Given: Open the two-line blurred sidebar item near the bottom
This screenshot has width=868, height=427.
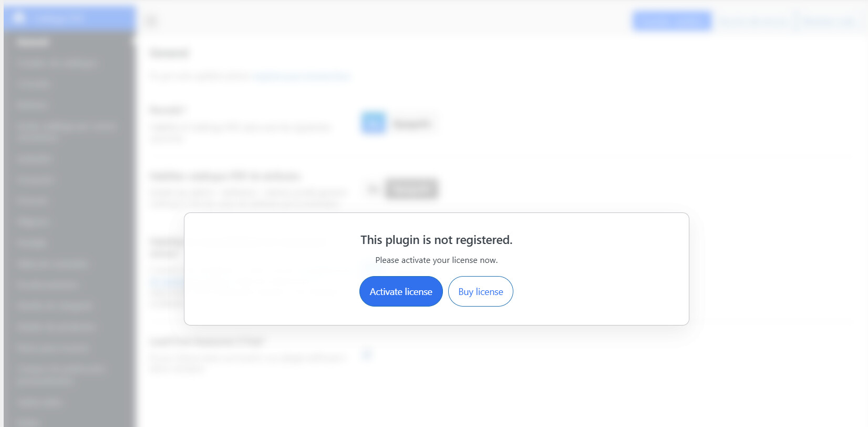Looking at the screenshot, I should pos(61,375).
